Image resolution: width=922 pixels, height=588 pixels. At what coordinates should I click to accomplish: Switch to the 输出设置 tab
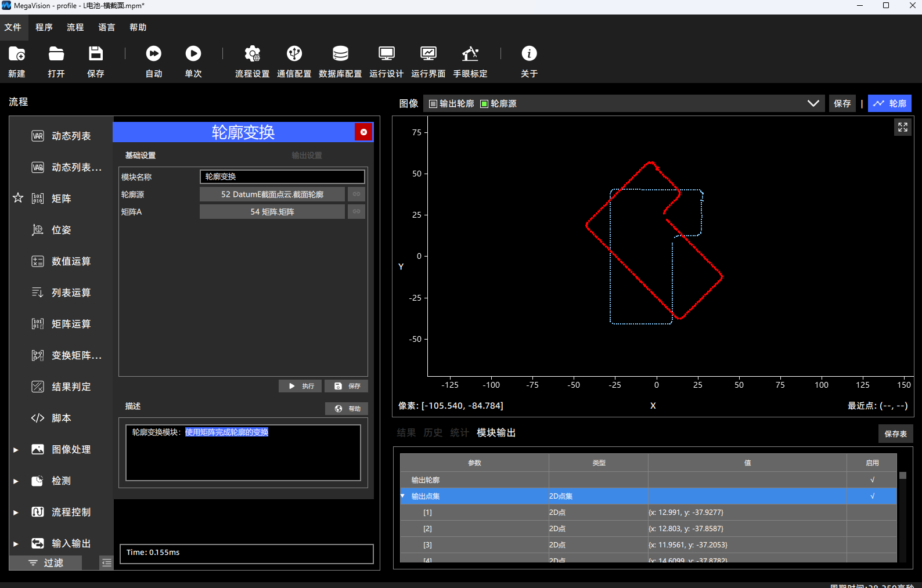(x=307, y=156)
